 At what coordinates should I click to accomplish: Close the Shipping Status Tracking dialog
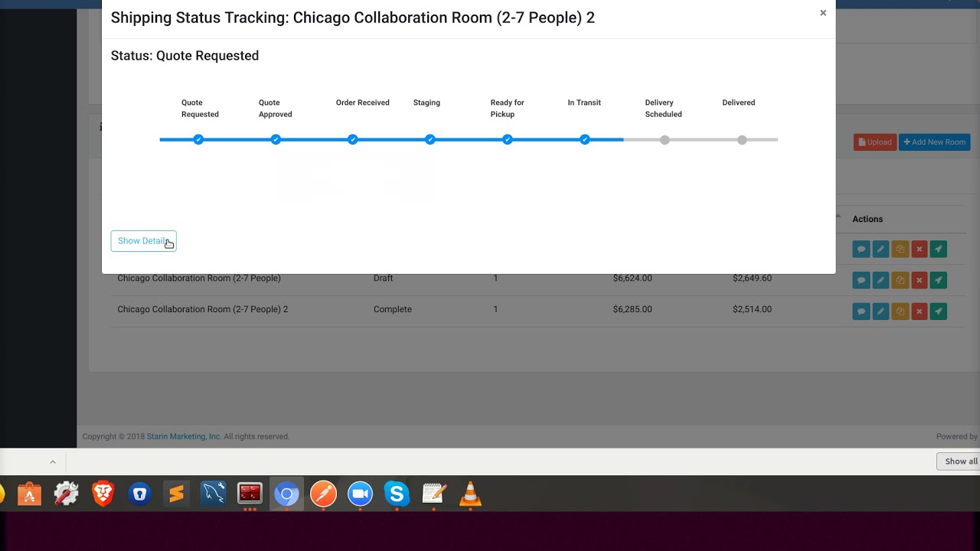point(823,13)
